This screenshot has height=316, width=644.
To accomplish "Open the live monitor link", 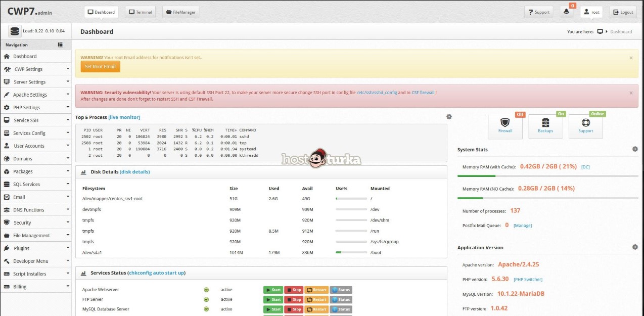I will [124, 117].
